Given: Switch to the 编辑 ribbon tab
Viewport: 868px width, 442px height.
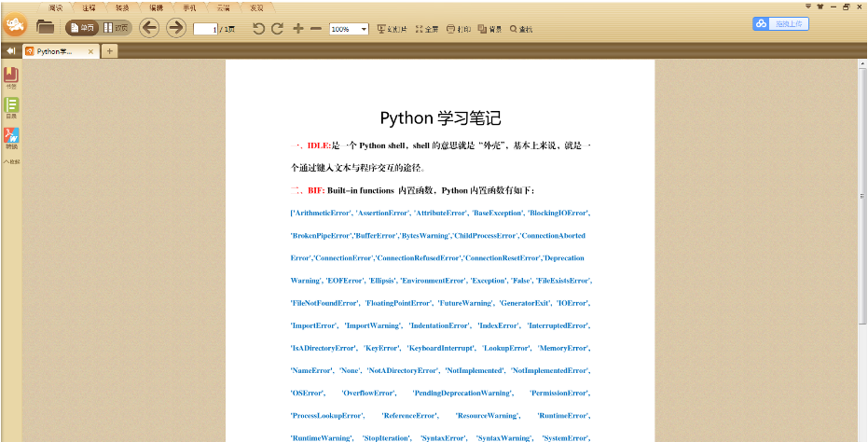Looking at the screenshot, I should click(x=156, y=7).
